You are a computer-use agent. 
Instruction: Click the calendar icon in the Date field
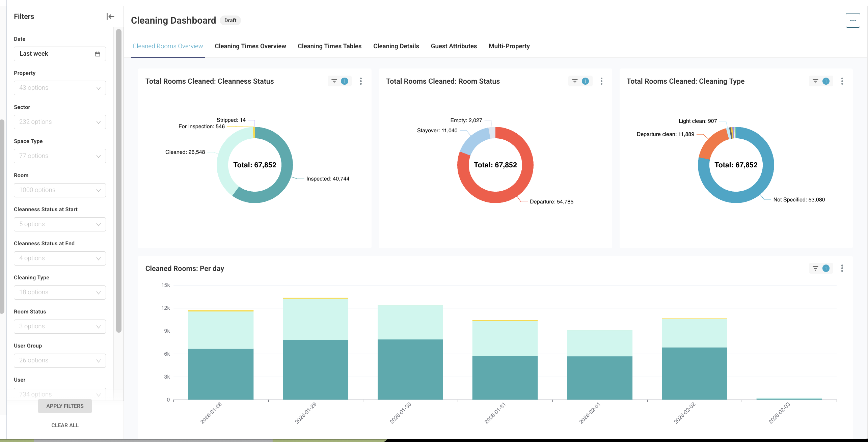[98, 54]
